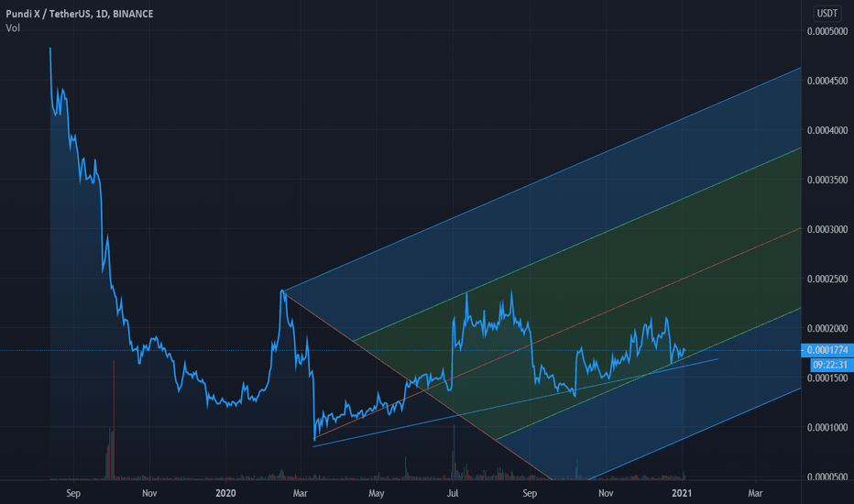Screen dimensions: 854x504
Task: Click the first Nov label on time axis
Action: (x=149, y=493)
